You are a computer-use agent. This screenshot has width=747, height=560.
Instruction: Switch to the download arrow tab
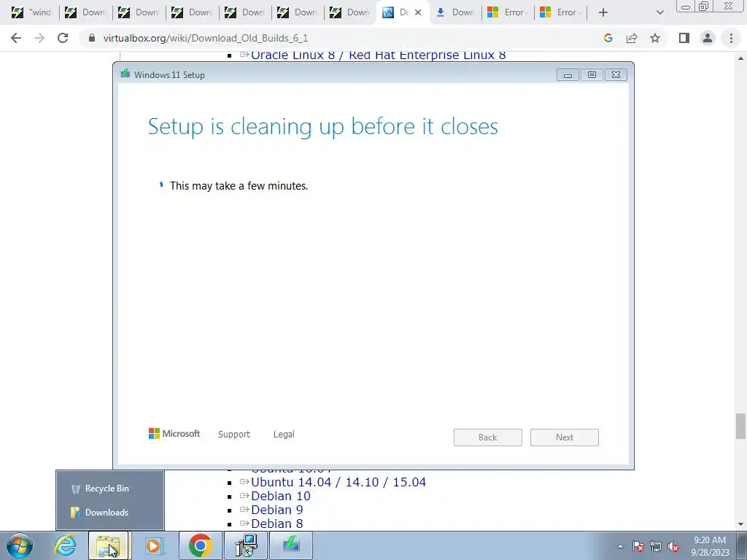coord(455,12)
